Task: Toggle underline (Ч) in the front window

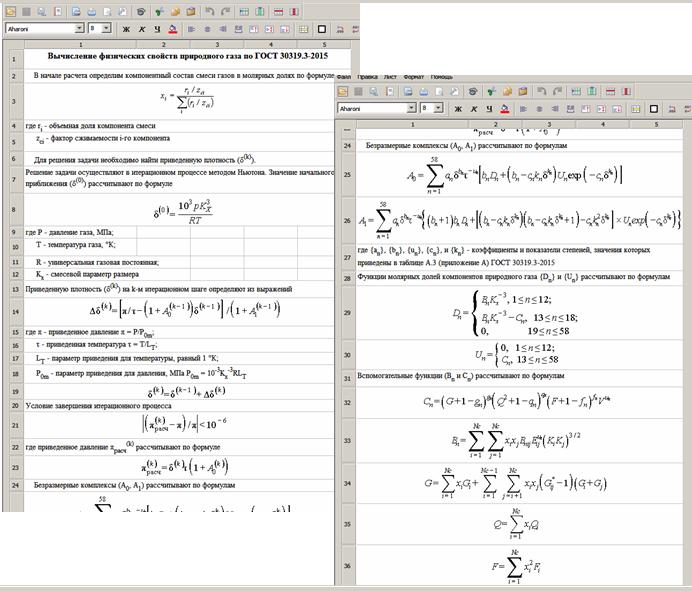Action: (x=490, y=108)
